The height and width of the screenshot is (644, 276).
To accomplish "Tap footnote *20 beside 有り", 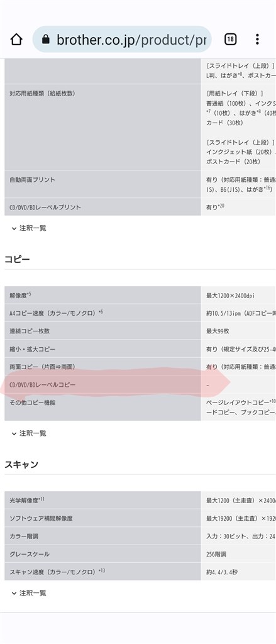I will [221, 206].
